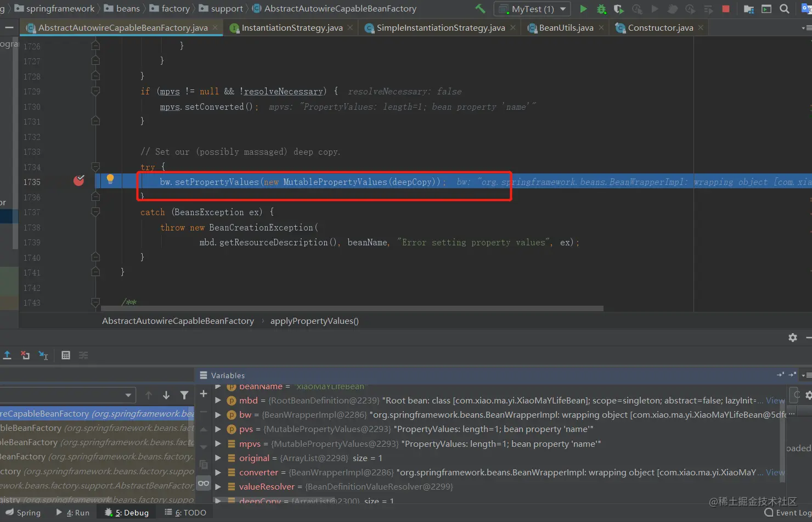Click AbstractAutowireCapableBeanFactory in editor breadcrumb
The height and width of the screenshot is (522, 812).
pyautogui.click(x=178, y=321)
